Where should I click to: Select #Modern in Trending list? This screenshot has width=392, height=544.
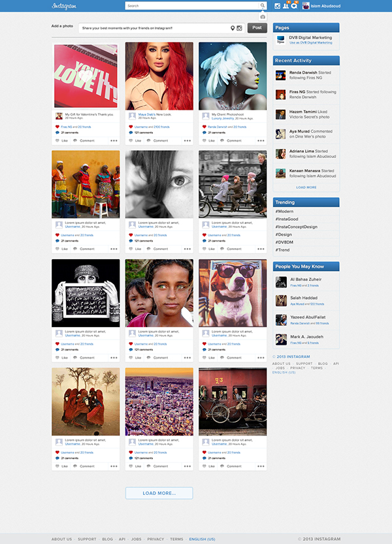(x=284, y=212)
